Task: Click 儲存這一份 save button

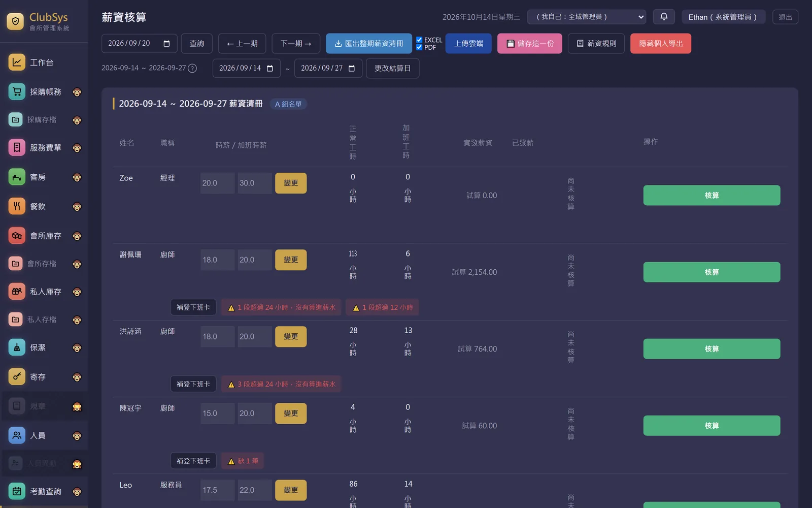Action: (x=530, y=44)
